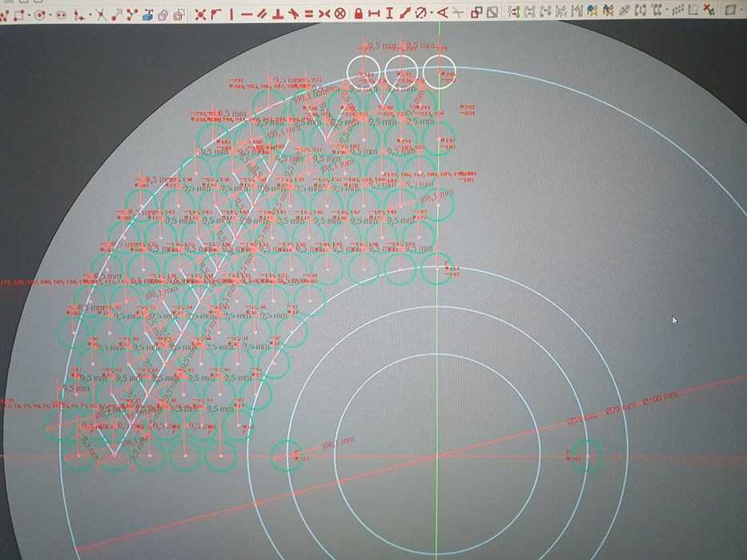Select the Create regular polygon tool

[x=39, y=14]
